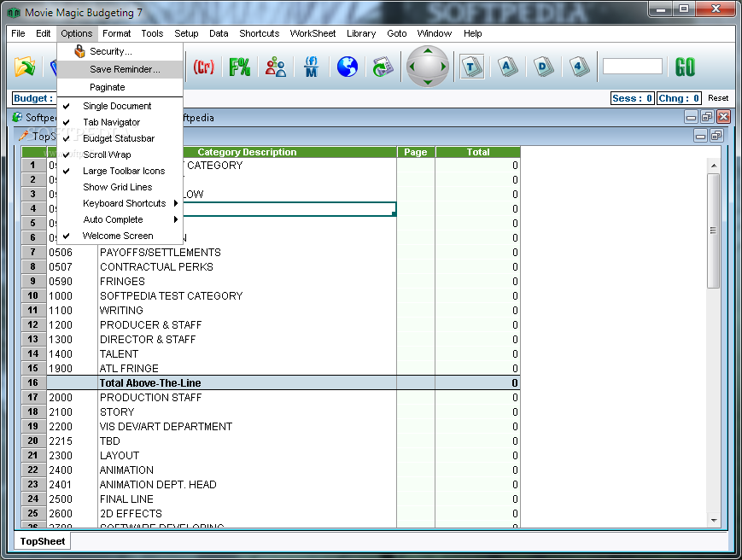Uncheck Tab Navigator option

coord(120,122)
